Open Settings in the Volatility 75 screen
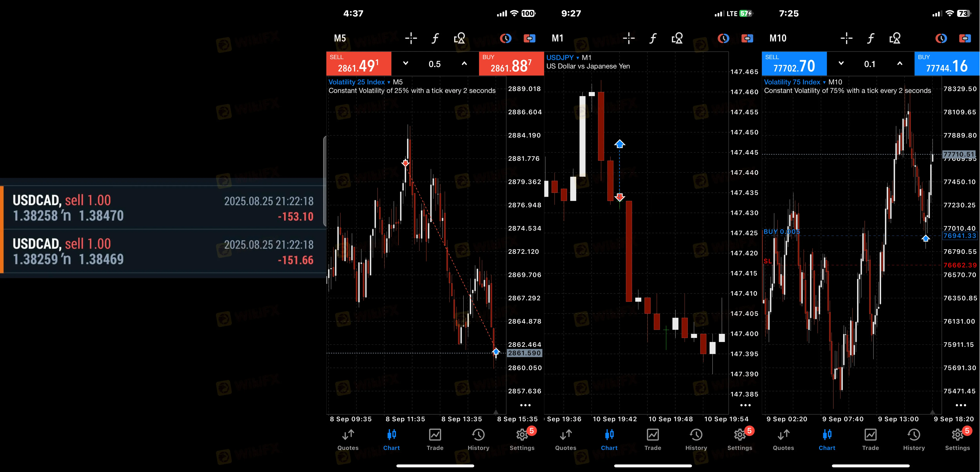The height and width of the screenshot is (472, 980). 957,440
